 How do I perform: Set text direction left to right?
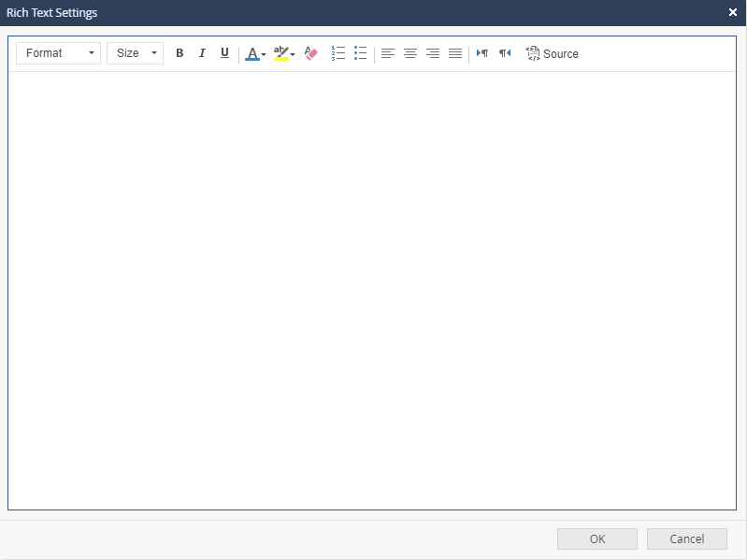[482, 53]
